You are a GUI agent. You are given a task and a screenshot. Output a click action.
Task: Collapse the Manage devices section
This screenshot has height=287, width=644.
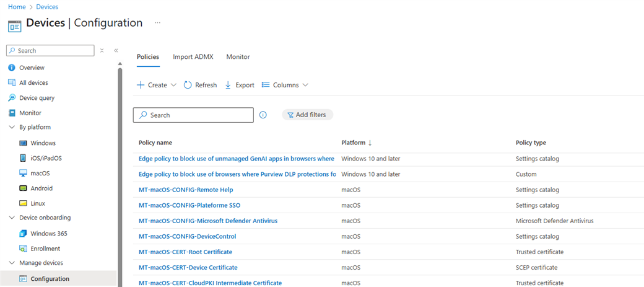12,263
